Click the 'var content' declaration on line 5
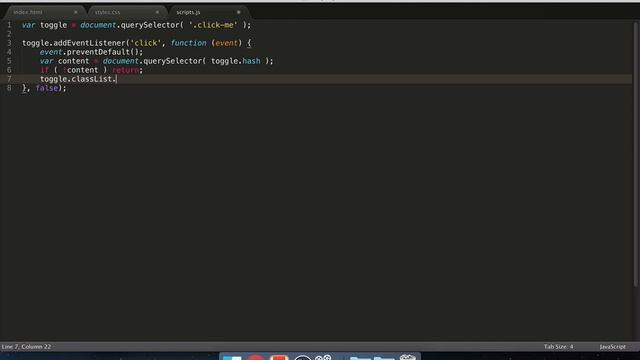The width and height of the screenshot is (640, 360). point(64,61)
